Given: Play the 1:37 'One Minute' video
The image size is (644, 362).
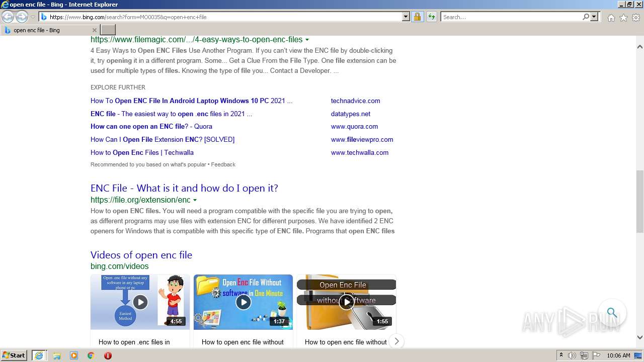Looking at the screenshot, I should coord(243,302).
